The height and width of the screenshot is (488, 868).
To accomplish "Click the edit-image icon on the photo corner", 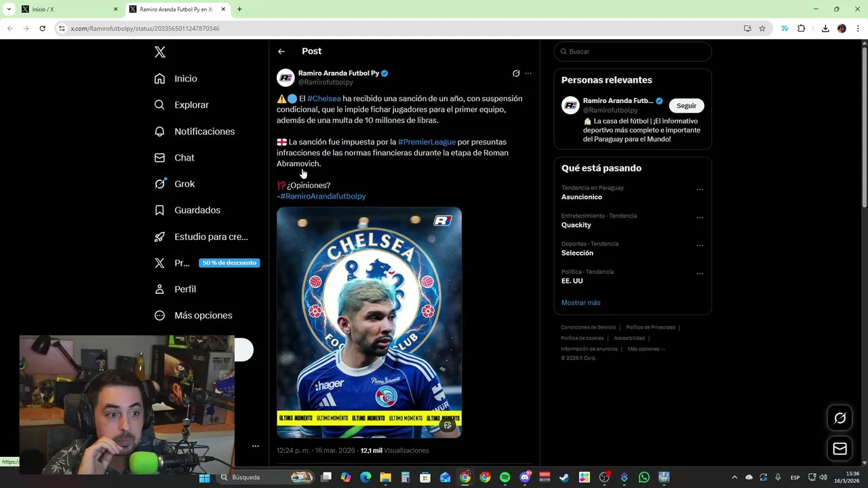I will click(448, 425).
